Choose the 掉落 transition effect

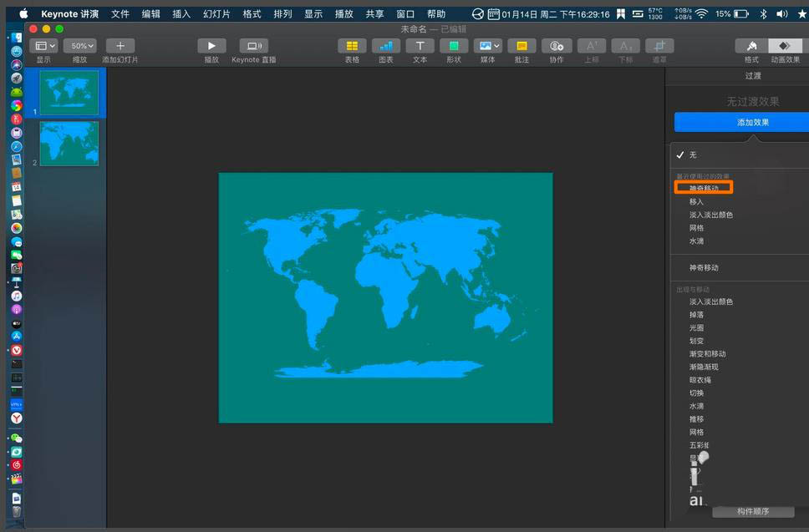point(696,315)
